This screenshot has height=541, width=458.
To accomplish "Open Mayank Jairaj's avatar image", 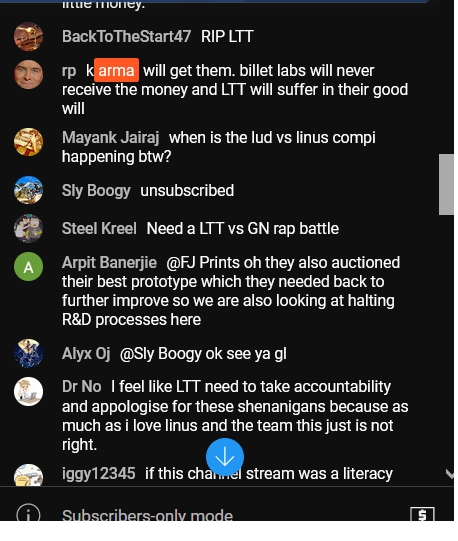I will pos(28,142).
